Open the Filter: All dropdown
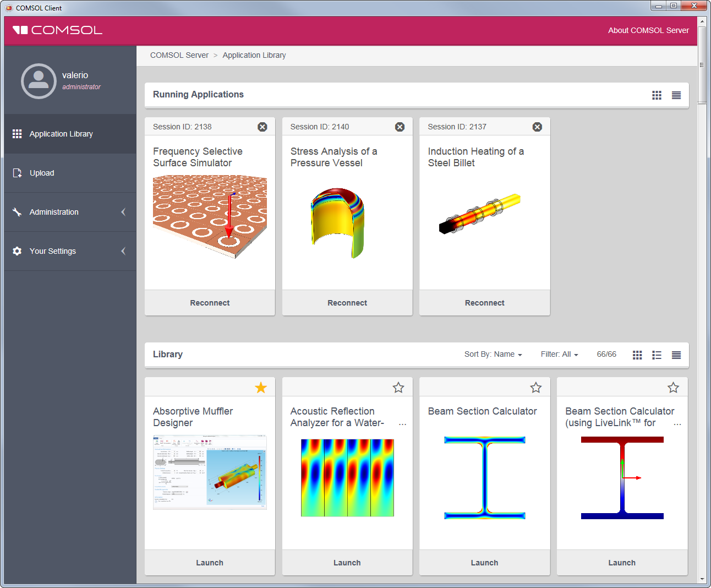The width and height of the screenshot is (711, 588). (559, 354)
